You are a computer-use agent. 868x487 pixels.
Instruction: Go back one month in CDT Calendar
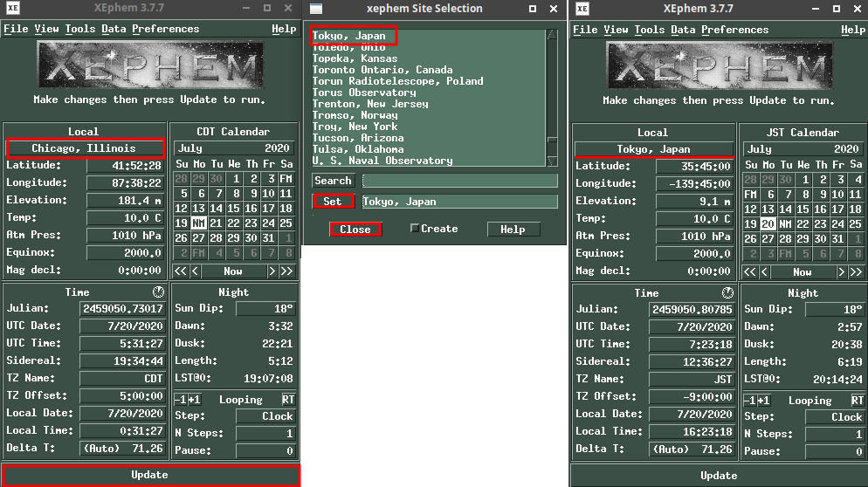coord(195,271)
